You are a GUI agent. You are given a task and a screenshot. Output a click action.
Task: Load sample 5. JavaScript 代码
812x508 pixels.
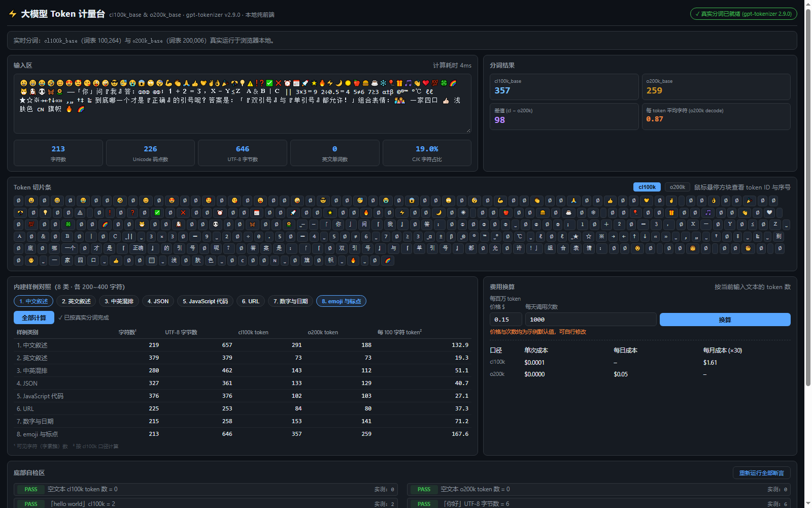click(205, 301)
